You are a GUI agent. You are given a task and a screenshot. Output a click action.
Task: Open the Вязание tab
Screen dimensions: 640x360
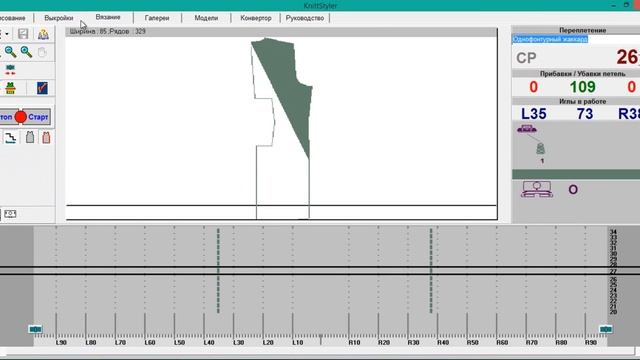(108, 17)
